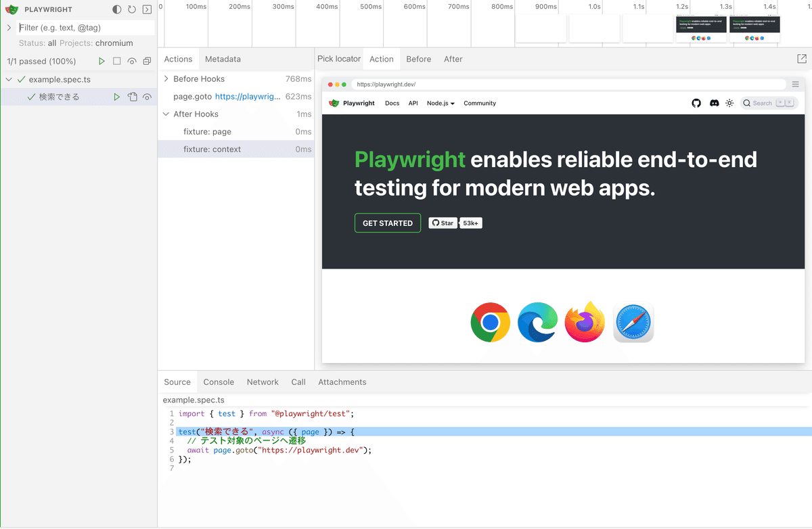The height and width of the screenshot is (529, 812).
Task: Click the Stop tests square icon
Action: (x=117, y=62)
